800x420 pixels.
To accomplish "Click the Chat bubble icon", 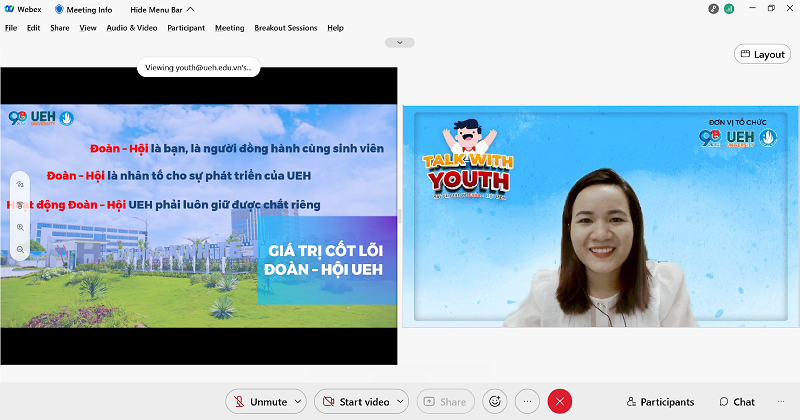I will click(723, 402).
